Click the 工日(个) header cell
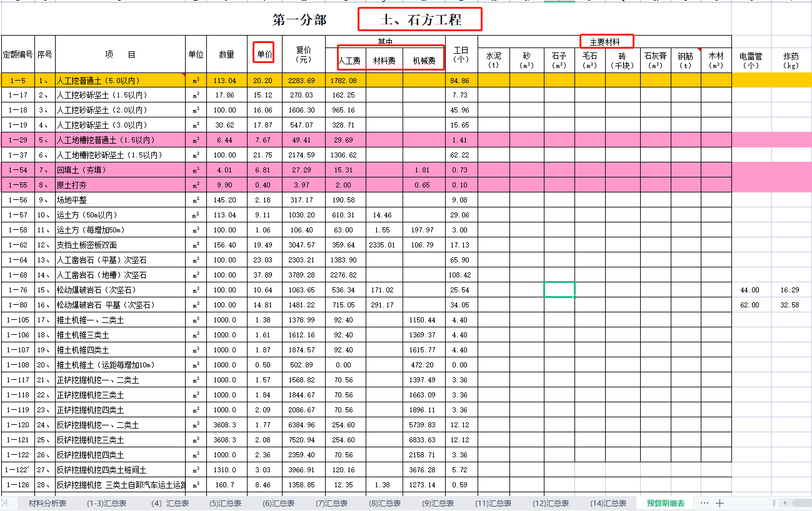Image resolution: width=812 pixels, height=511 pixels. coord(461,54)
